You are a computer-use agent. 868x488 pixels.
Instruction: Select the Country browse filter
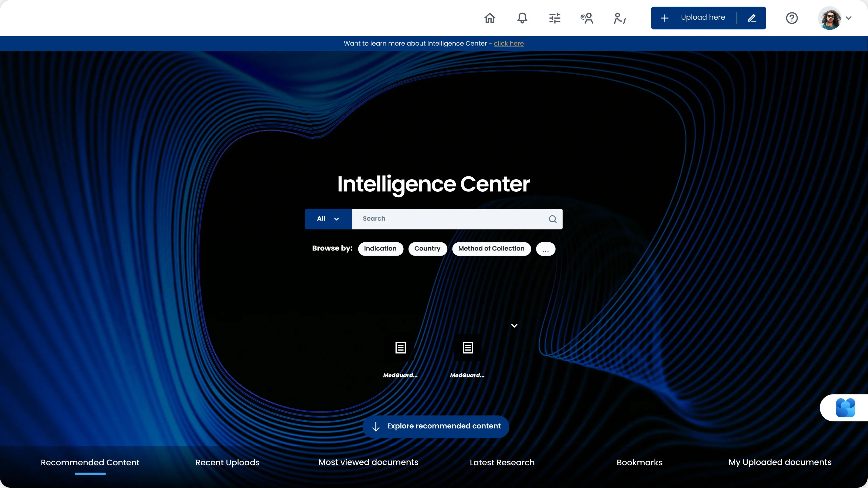pyautogui.click(x=427, y=249)
